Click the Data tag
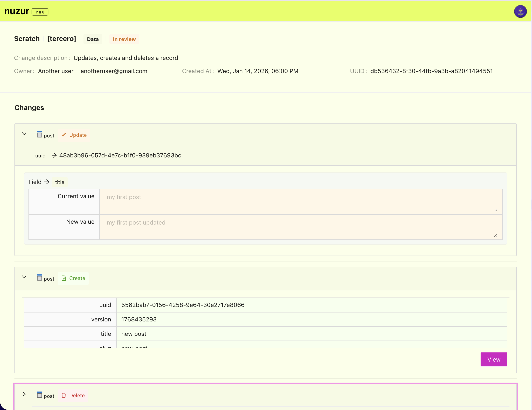The height and width of the screenshot is (410, 532). click(93, 39)
